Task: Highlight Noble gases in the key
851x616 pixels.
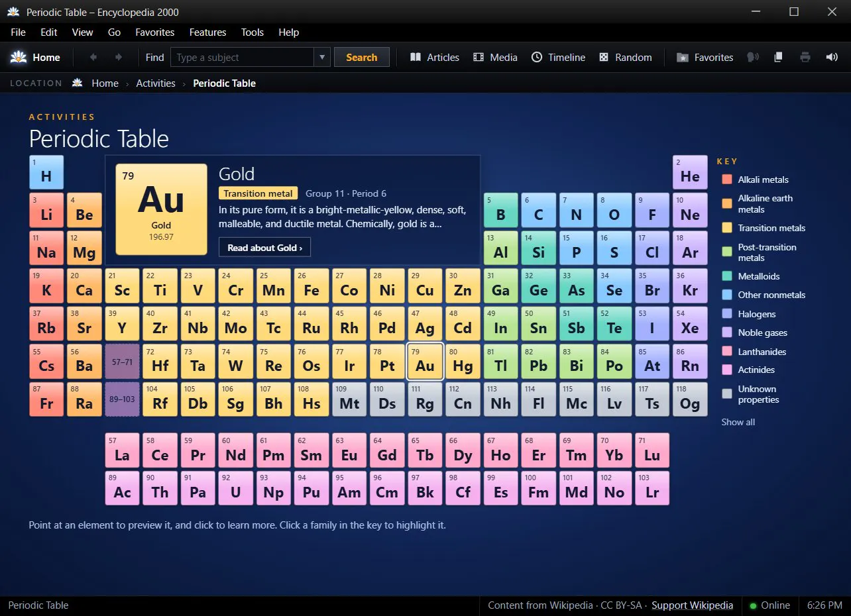Action: pyautogui.click(x=755, y=333)
